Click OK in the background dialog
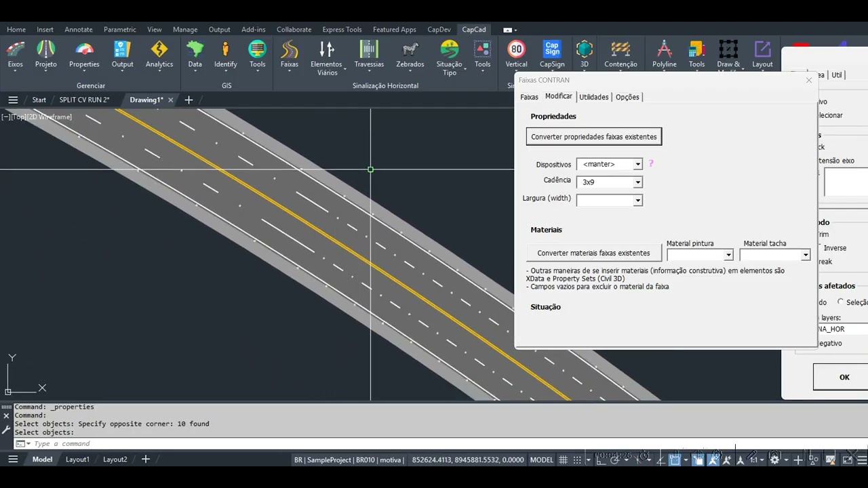This screenshot has width=868, height=488. tap(844, 377)
